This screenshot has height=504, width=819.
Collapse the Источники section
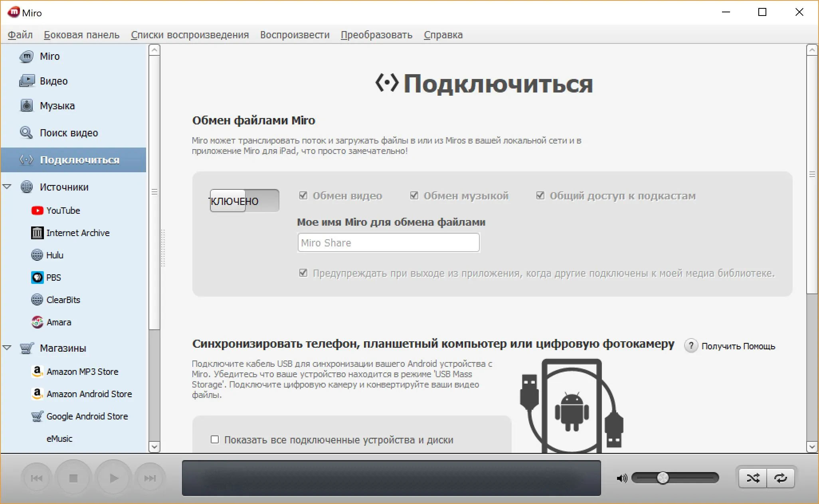[7, 187]
